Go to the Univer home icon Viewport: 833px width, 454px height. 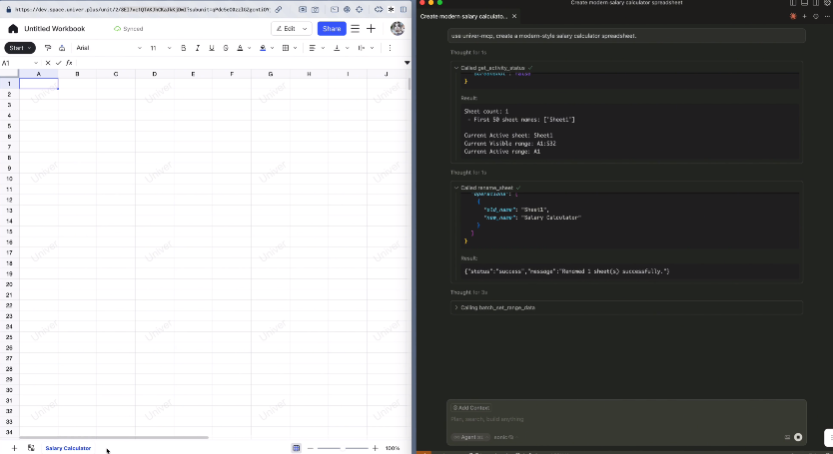13,29
